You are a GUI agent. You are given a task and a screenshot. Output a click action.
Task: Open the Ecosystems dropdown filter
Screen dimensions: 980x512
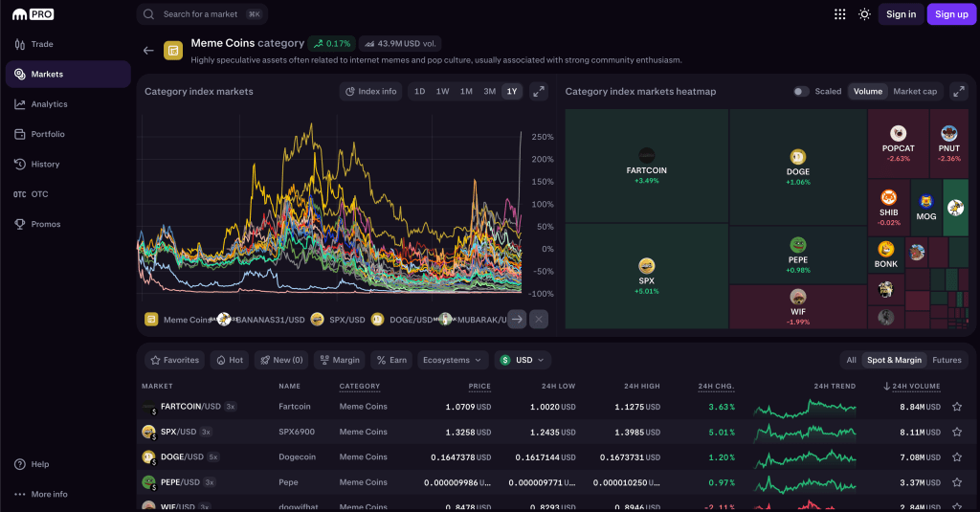pyautogui.click(x=452, y=360)
